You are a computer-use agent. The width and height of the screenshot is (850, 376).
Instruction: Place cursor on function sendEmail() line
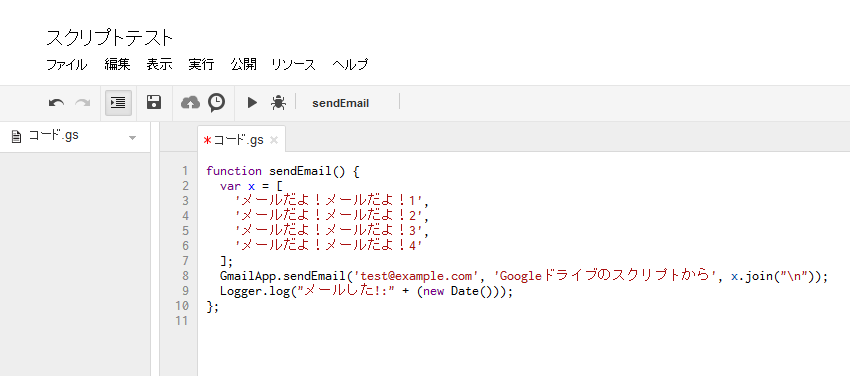tap(283, 171)
